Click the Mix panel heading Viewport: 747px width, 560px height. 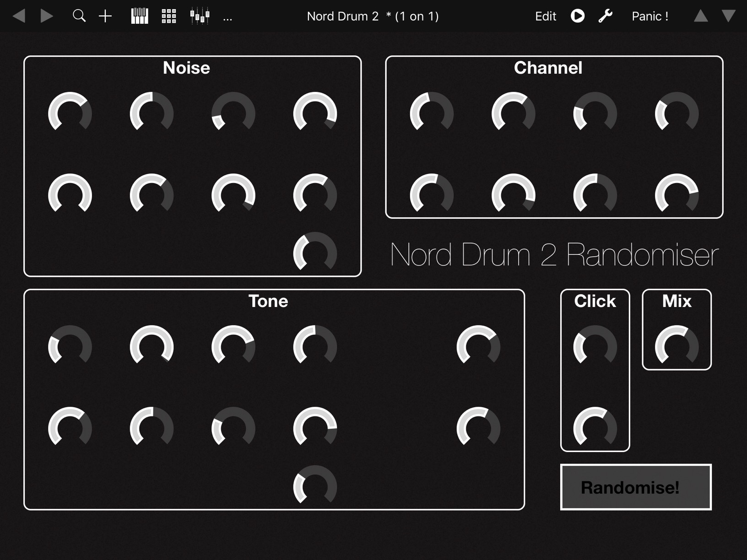click(x=677, y=301)
